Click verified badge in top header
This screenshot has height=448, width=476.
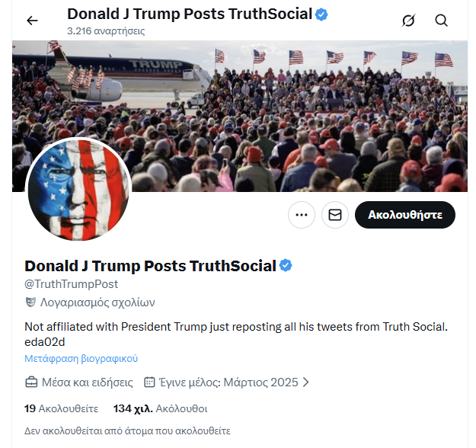tap(323, 14)
